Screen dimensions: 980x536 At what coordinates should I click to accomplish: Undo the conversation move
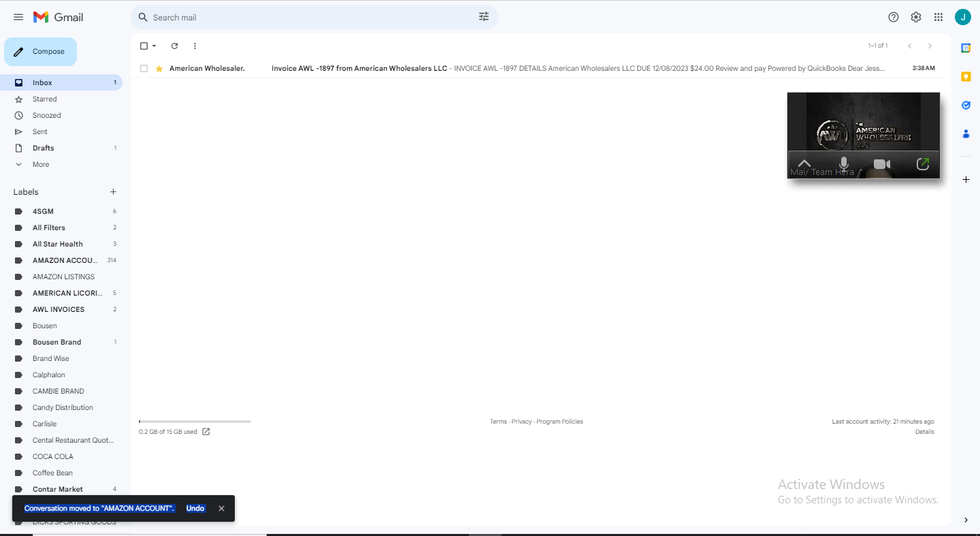pyautogui.click(x=195, y=508)
